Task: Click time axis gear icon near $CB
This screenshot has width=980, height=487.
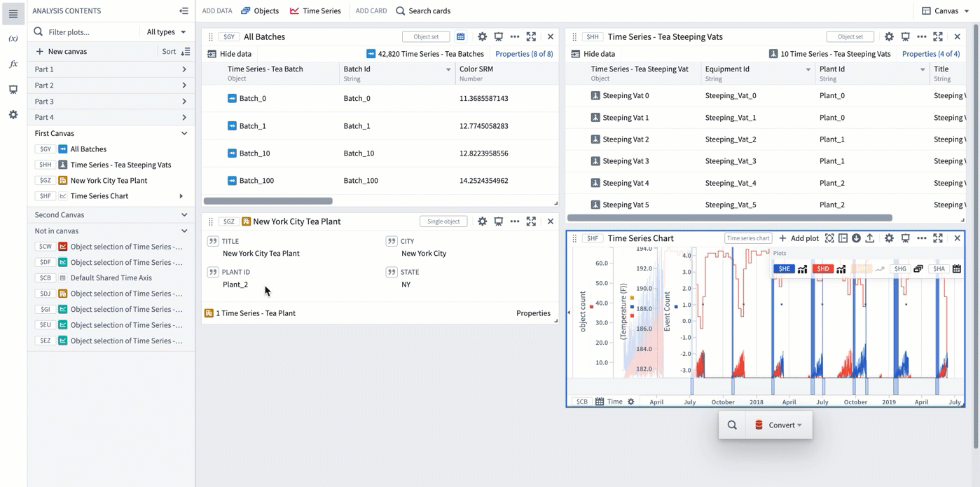Action: pyautogui.click(x=631, y=402)
